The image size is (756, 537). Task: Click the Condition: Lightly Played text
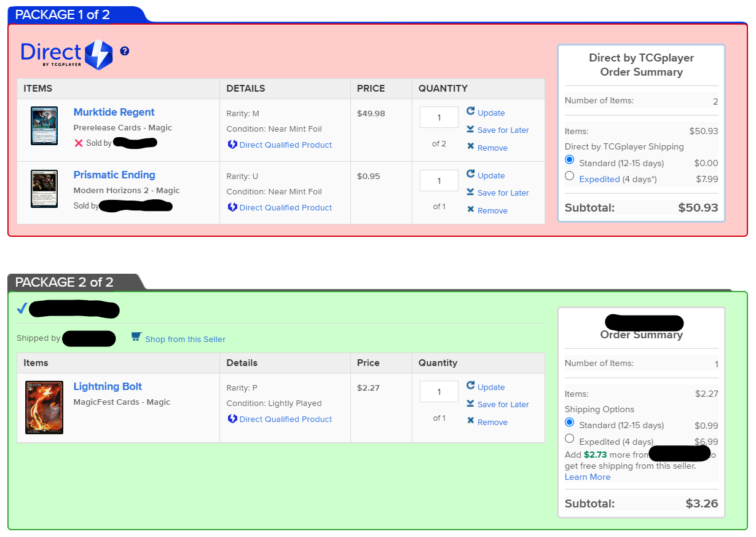tap(274, 403)
